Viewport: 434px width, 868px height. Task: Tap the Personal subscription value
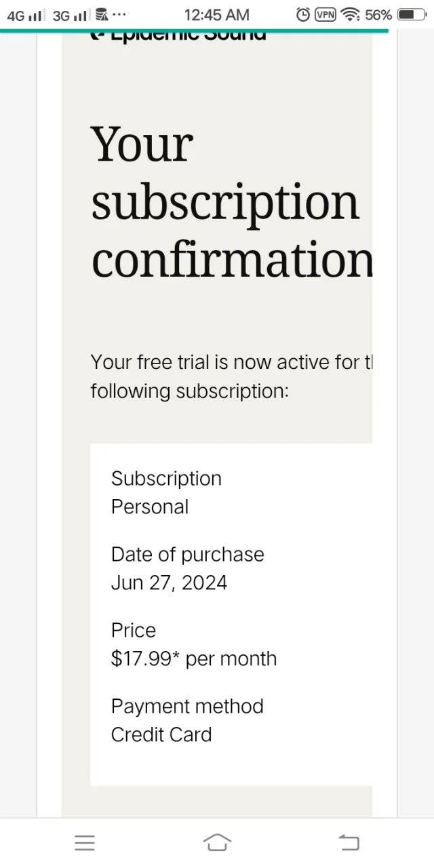point(150,507)
